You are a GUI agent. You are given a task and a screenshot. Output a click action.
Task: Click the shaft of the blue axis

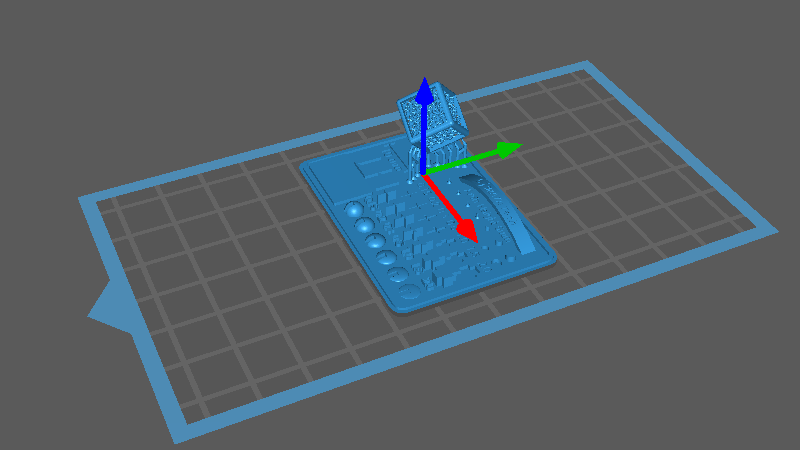(x=425, y=135)
